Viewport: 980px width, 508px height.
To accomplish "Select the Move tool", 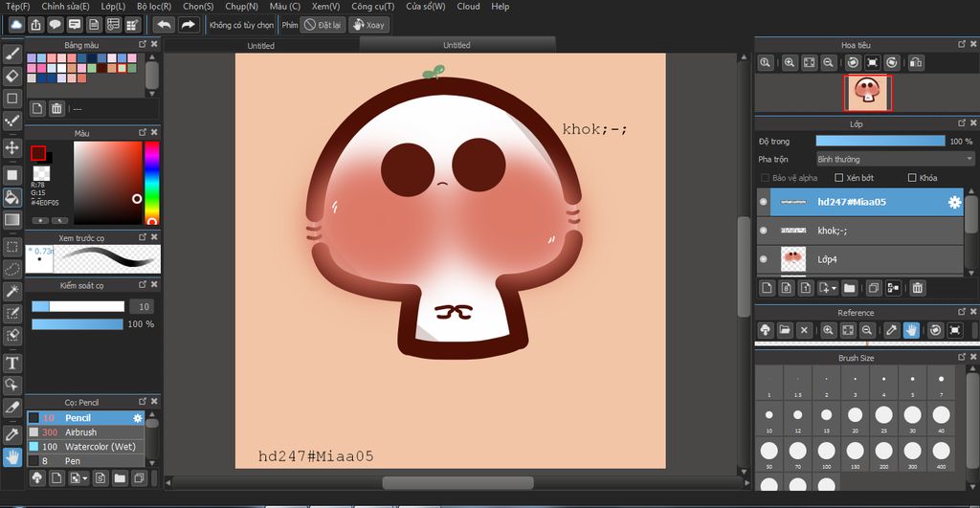I will [11, 147].
